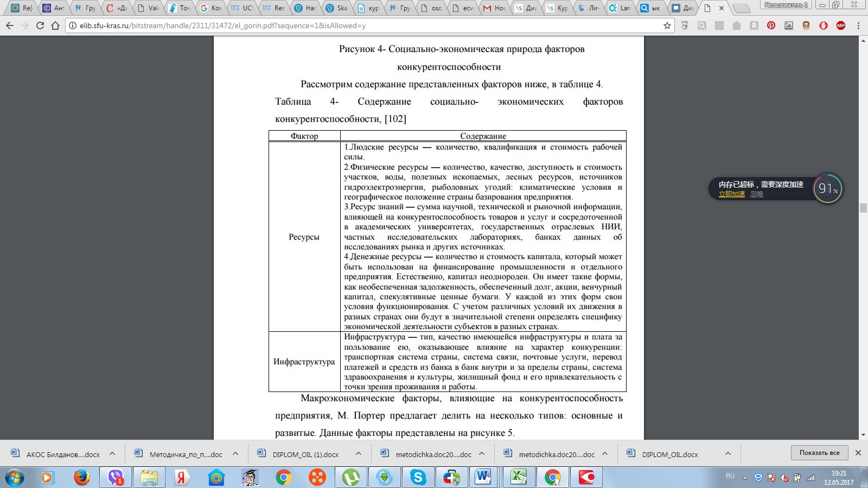Bookmark this page with the star
868x488 pixels.
point(667,25)
